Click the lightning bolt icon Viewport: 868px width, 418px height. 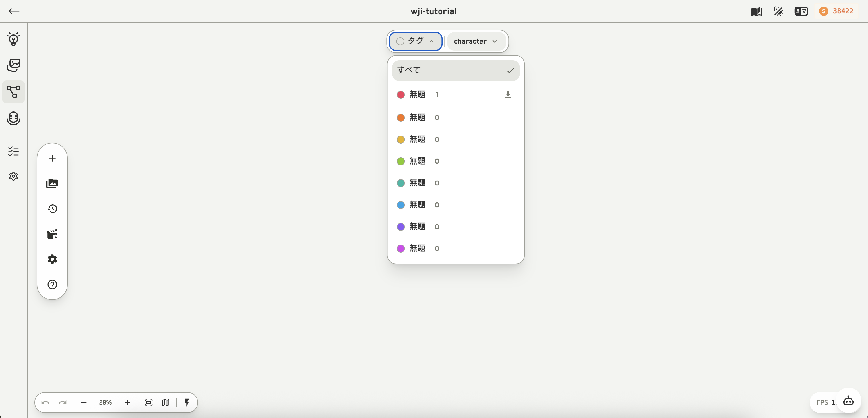click(x=187, y=402)
